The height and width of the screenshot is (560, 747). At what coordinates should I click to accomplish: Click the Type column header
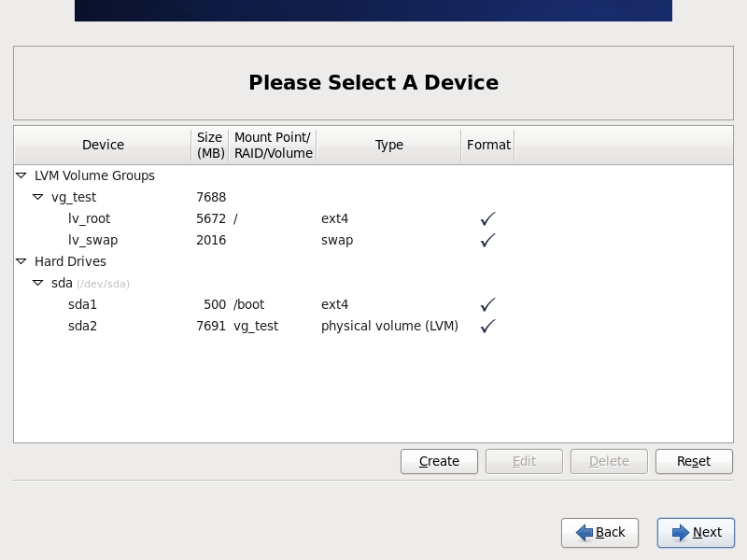click(388, 145)
